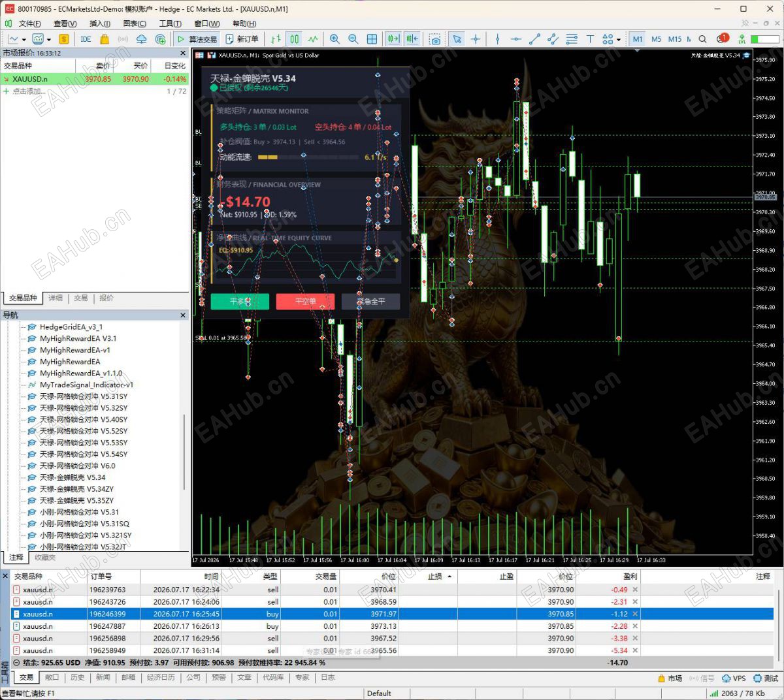Click the Navigator vertical scrollbar
Image resolution: width=784 pixels, height=700 pixels.
(x=185, y=452)
